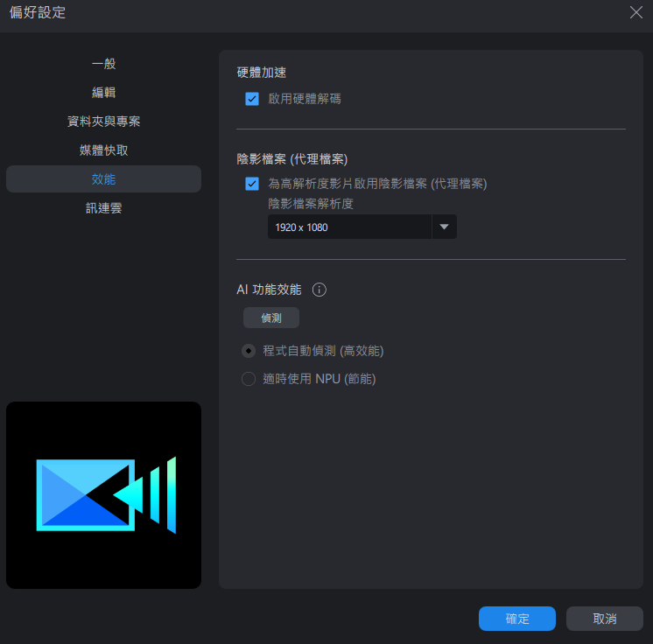Open the 一般 preferences tab
The image size is (653, 644).
click(103, 64)
